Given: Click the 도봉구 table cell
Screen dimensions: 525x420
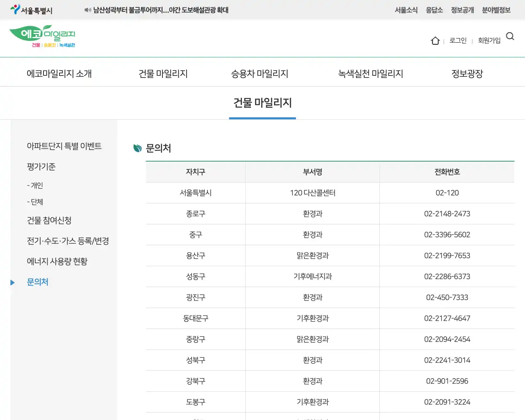Looking at the screenshot, I should [x=196, y=402].
